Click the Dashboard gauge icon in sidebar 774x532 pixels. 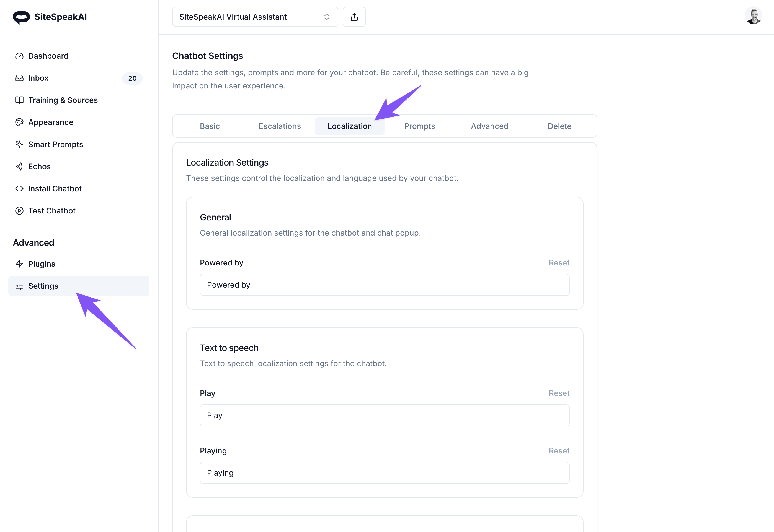pos(19,56)
